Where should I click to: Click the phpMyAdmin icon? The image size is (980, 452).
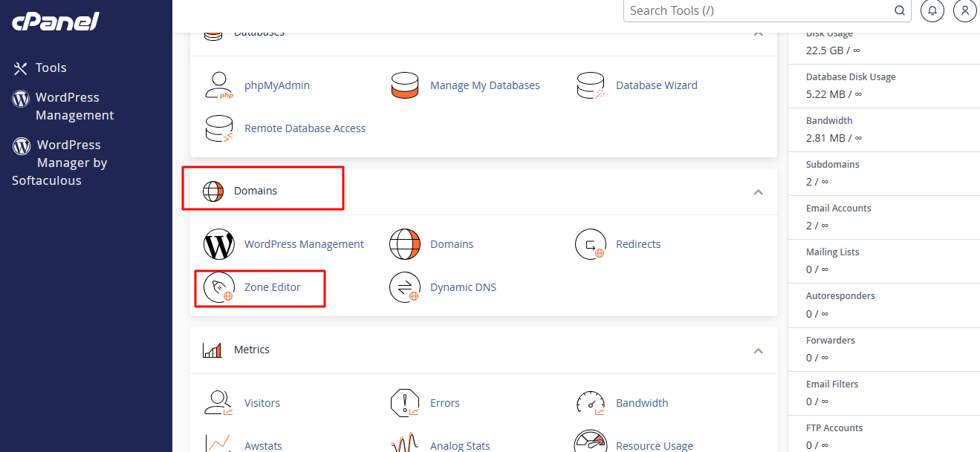pos(219,85)
